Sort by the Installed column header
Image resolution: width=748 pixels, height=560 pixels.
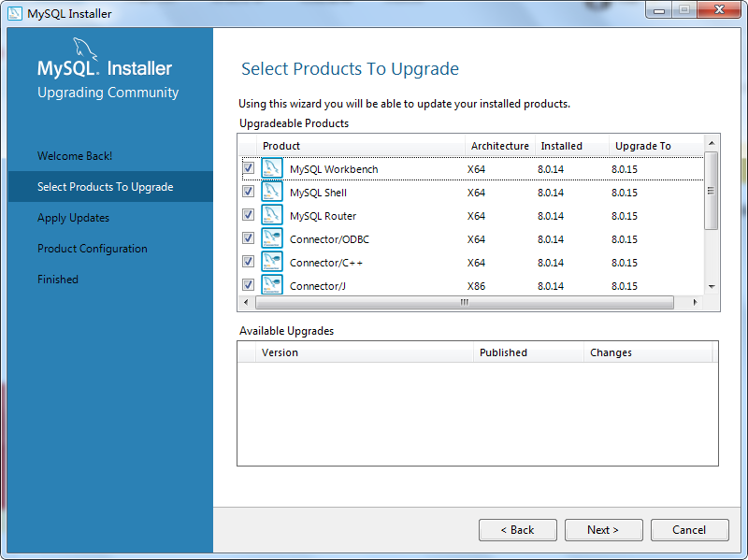click(x=561, y=146)
